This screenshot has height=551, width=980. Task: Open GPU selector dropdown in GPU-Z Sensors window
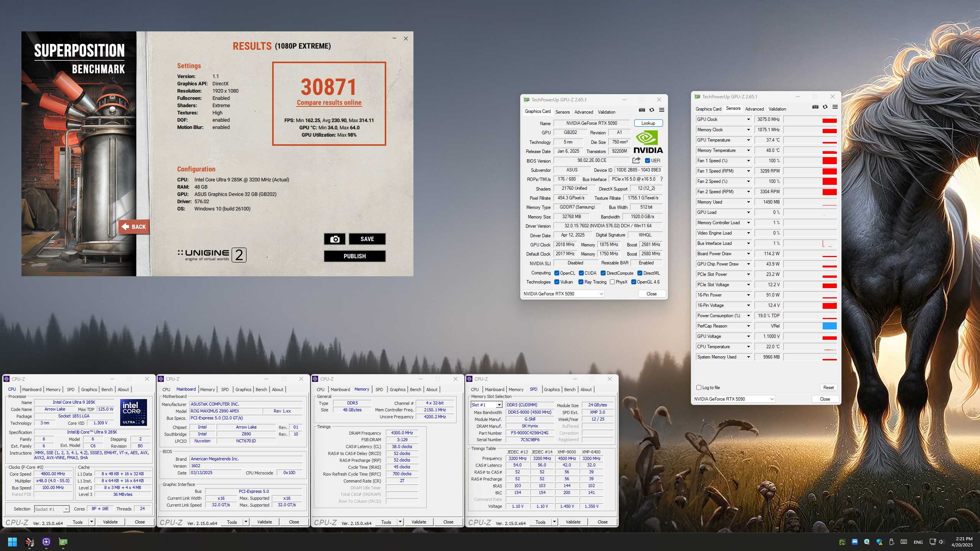click(x=734, y=399)
